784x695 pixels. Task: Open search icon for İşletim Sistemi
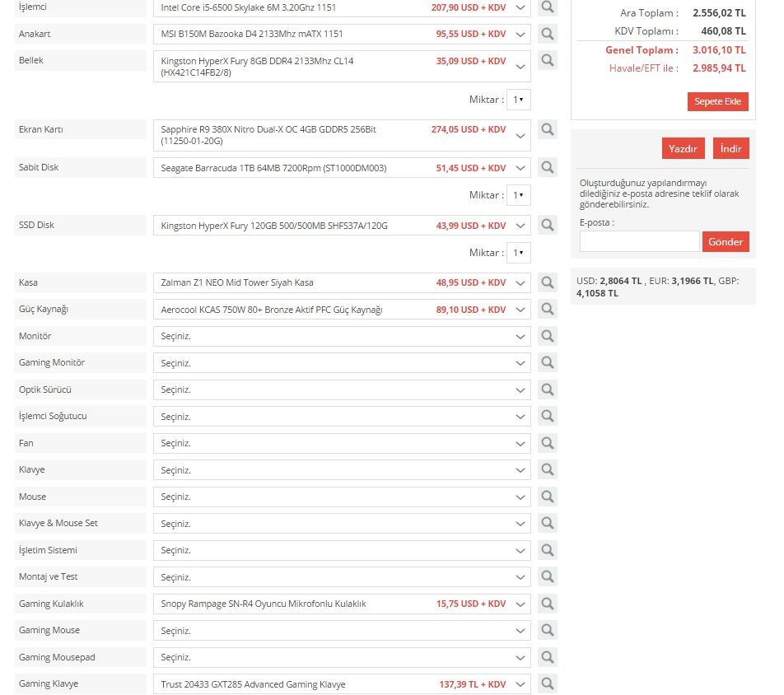pos(548,550)
